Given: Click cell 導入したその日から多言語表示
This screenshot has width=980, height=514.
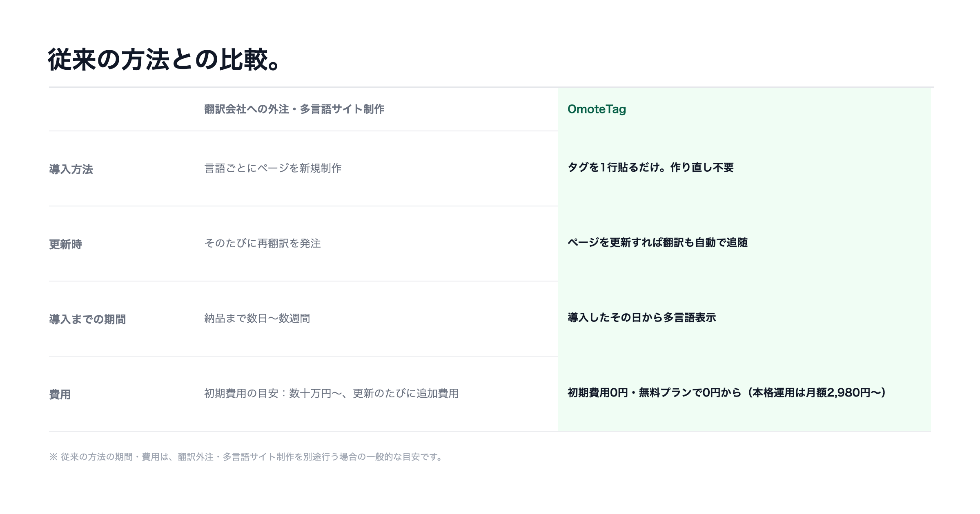Looking at the screenshot, I should click(x=641, y=317).
